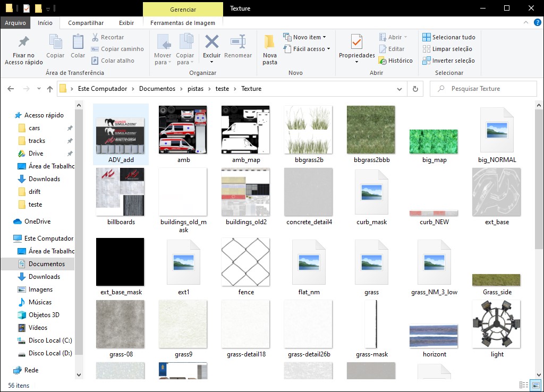Click in the Pesquisar Texture search box
544x392 pixels.
483,89
